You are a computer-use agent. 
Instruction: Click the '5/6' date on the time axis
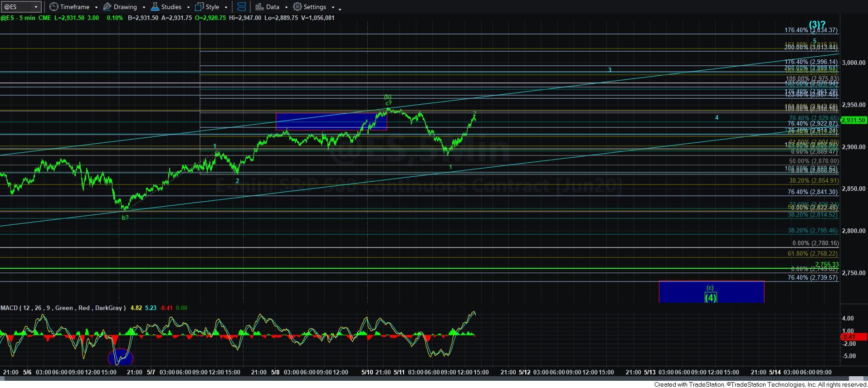27,372
